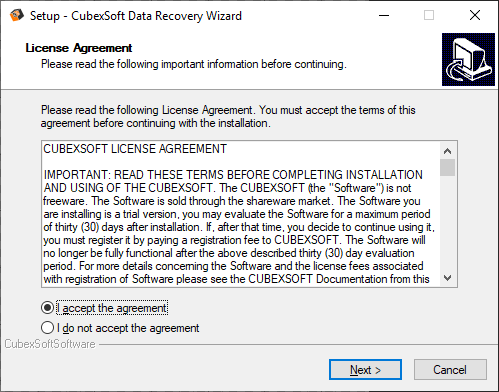This screenshot has width=499, height=392.
Task: Minimize the Setup wizard window
Action: pos(384,15)
